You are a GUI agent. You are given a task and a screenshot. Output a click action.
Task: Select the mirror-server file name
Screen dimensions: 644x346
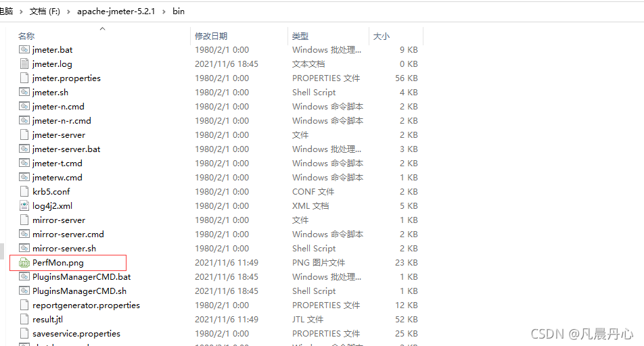tap(59, 220)
